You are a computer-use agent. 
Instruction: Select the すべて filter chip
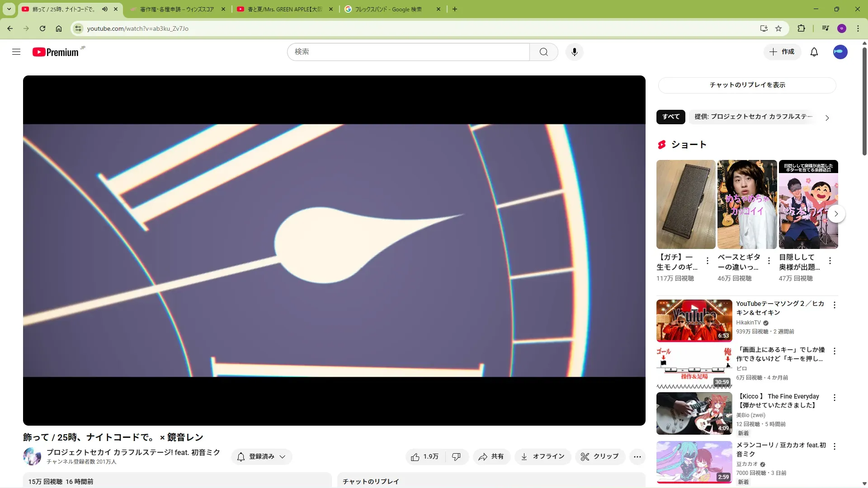[670, 117]
